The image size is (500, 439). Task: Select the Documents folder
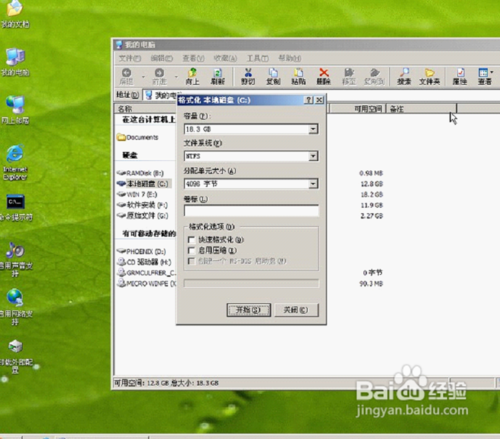point(137,137)
